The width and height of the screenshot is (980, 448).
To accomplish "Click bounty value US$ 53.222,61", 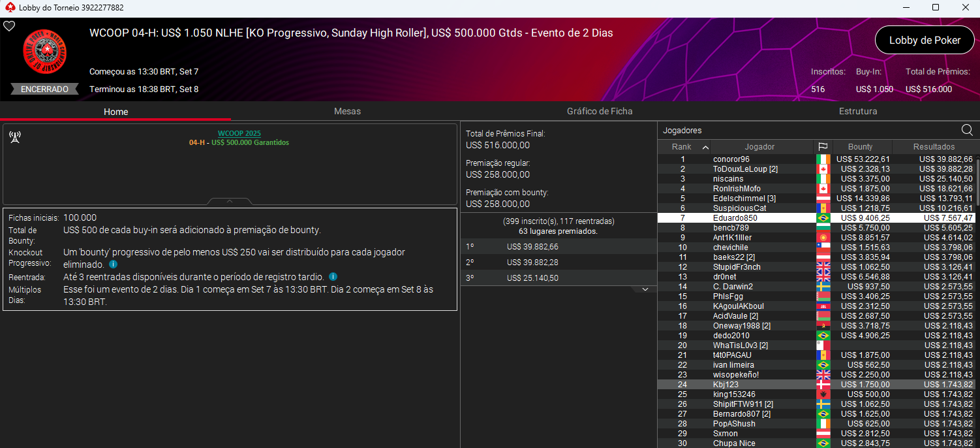I will coord(863,159).
